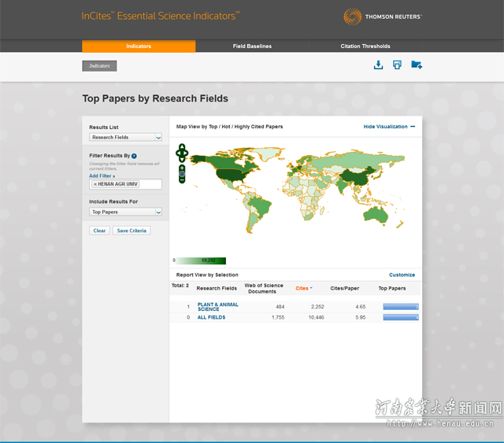Click the Customize link

tap(402, 275)
